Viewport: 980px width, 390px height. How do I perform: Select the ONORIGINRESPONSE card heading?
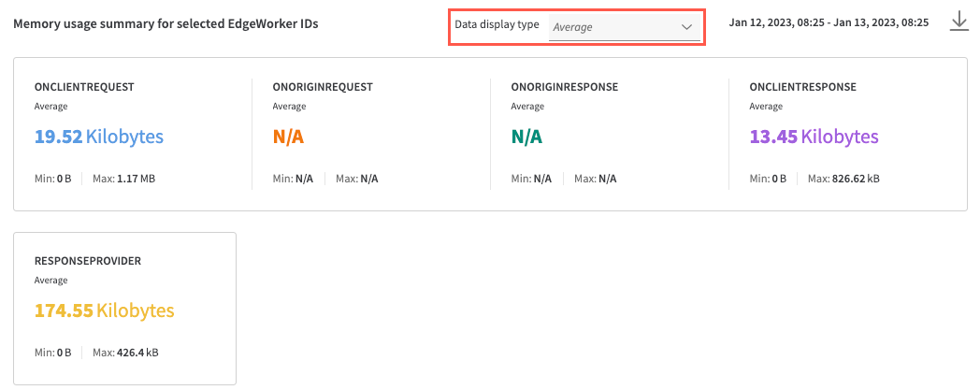pos(564,87)
